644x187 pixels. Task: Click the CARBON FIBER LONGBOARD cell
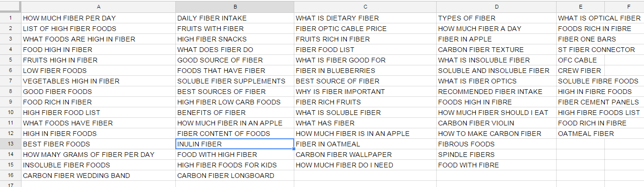[235, 176]
